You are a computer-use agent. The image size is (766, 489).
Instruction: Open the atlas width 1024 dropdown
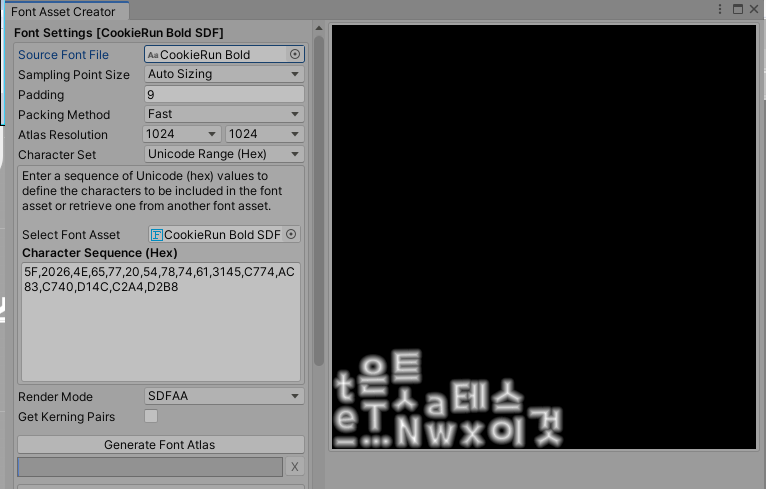[x=182, y=134]
